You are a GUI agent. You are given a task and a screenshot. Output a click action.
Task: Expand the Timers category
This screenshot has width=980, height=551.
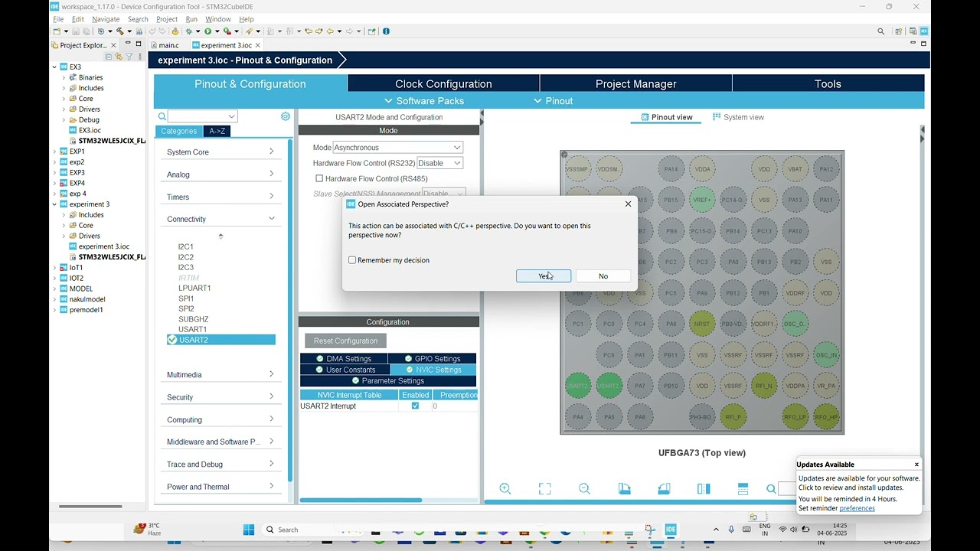[220, 197]
